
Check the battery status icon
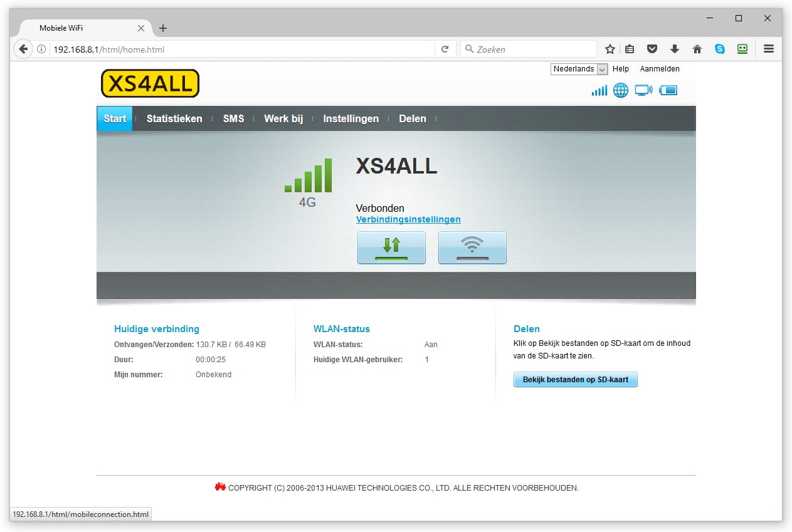[668, 90]
